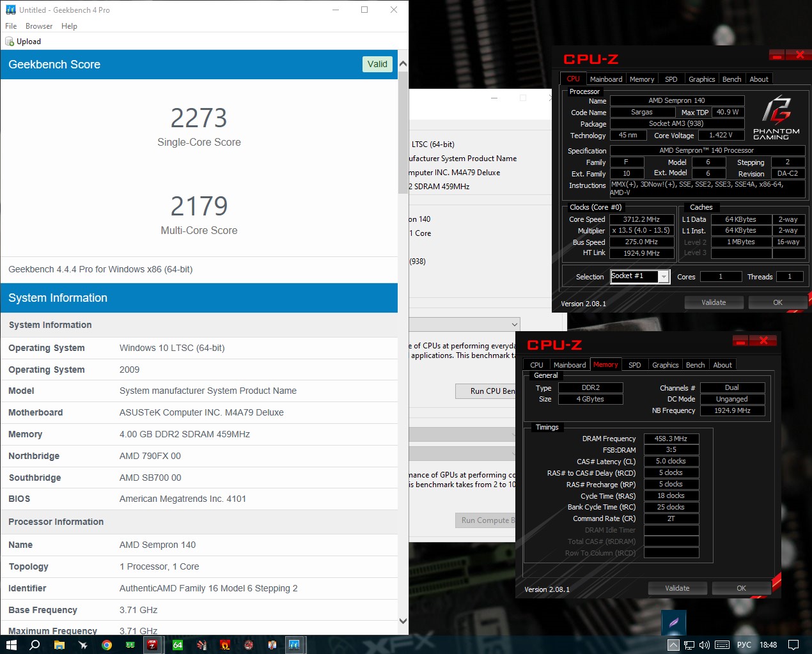Click the Phantom Gaming logo in CPU-Z
This screenshot has width=812, height=654.
(776, 118)
